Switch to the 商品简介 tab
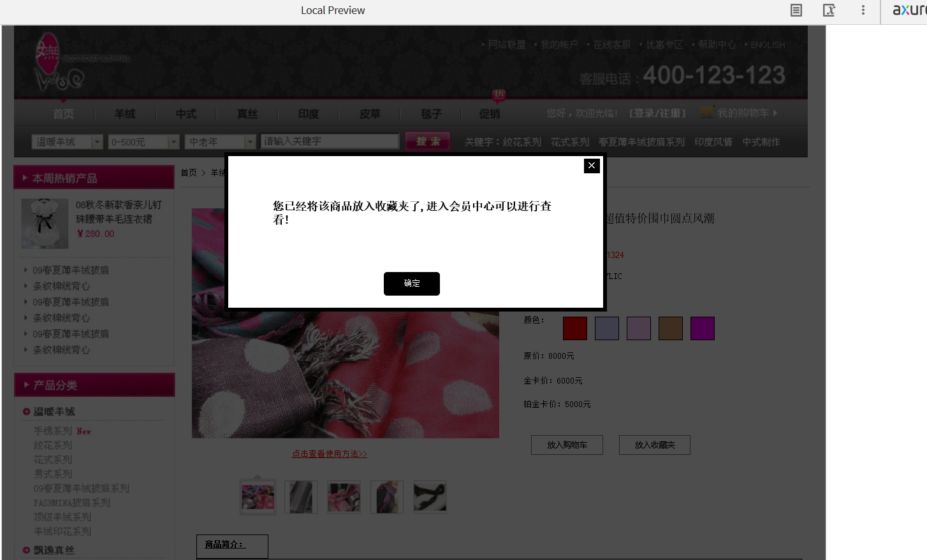The height and width of the screenshot is (560, 927). (x=232, y=546)
